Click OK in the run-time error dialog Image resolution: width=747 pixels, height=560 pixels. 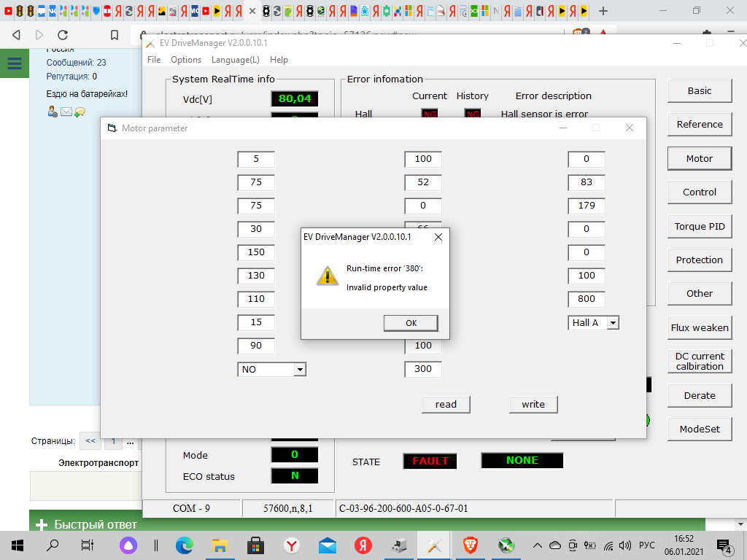[x=411, y=323]
